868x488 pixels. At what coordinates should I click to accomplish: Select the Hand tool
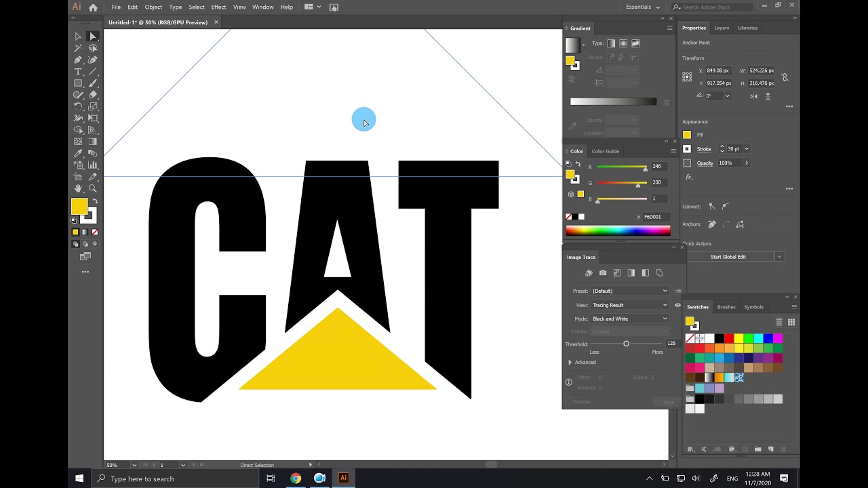point(78,188)
